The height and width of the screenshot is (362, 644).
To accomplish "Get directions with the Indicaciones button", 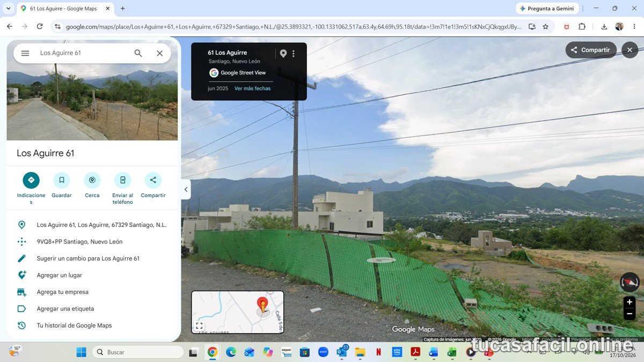I will [31, 188].
